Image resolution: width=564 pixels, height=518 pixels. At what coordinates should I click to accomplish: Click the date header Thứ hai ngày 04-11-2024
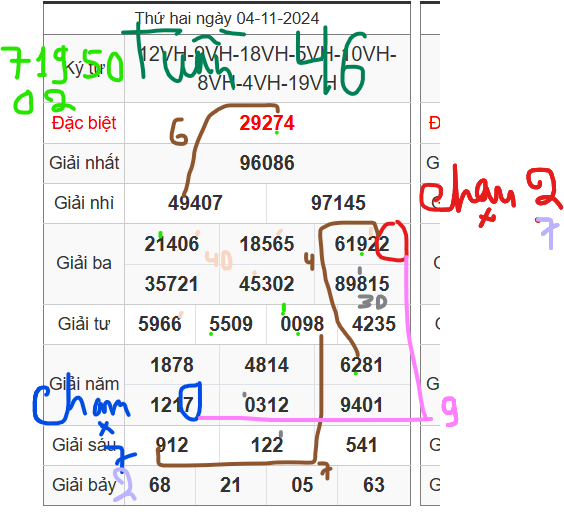227,19
